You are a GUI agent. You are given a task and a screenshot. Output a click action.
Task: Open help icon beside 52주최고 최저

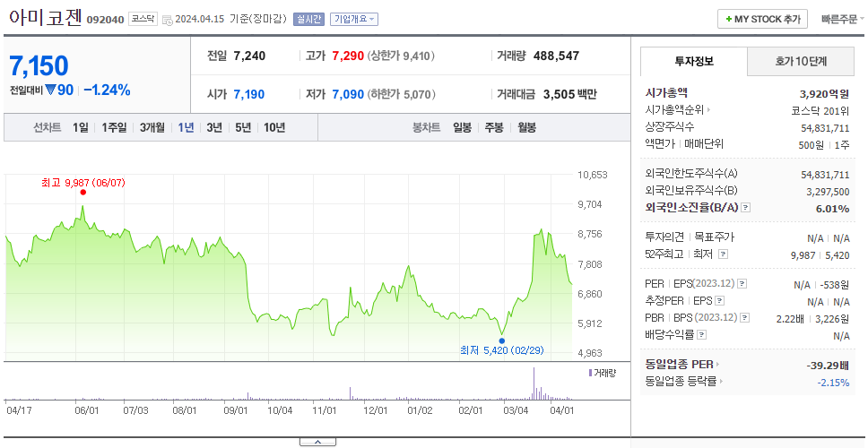pos(723,254)
